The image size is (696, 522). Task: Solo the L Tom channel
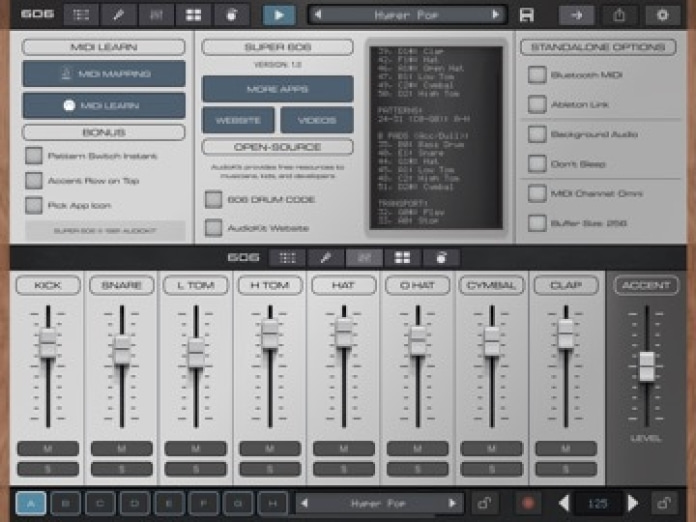(x=196, y=469)
